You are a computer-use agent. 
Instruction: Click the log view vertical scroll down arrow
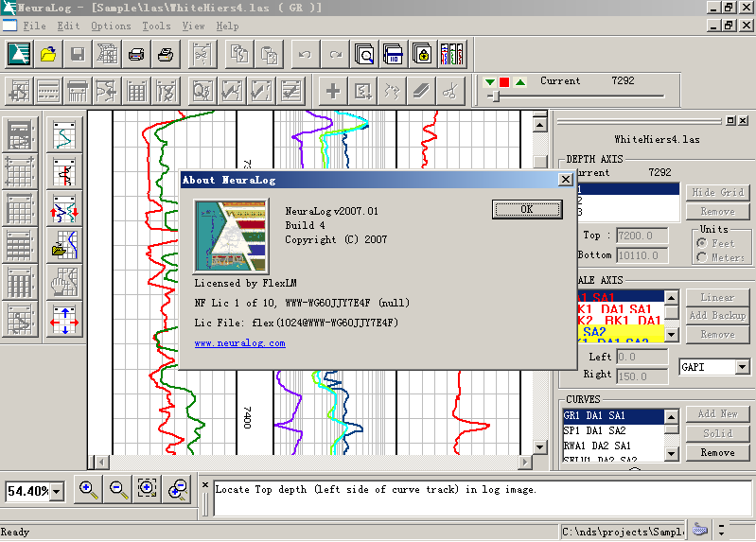540,447
